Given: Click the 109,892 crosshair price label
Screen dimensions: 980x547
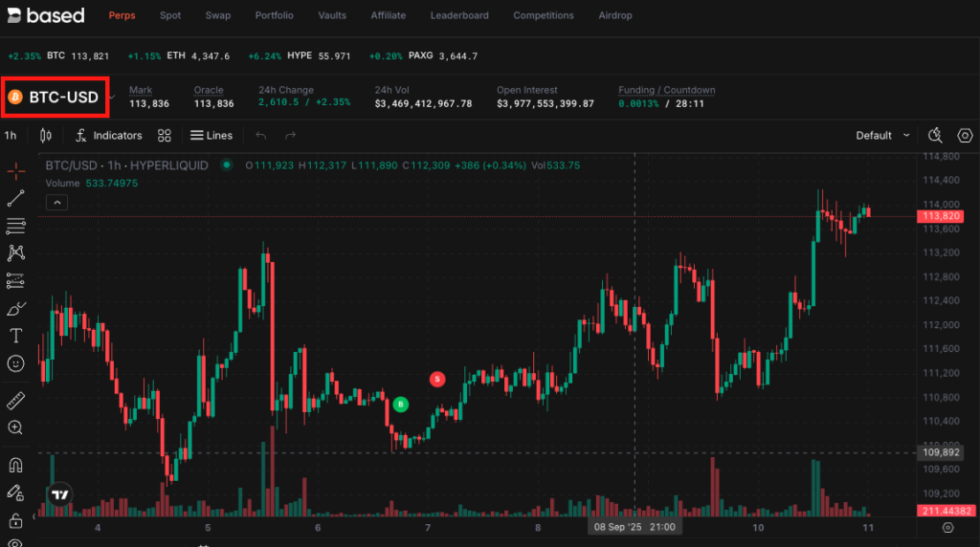Looking at the screenshot, I should [941, 452].
